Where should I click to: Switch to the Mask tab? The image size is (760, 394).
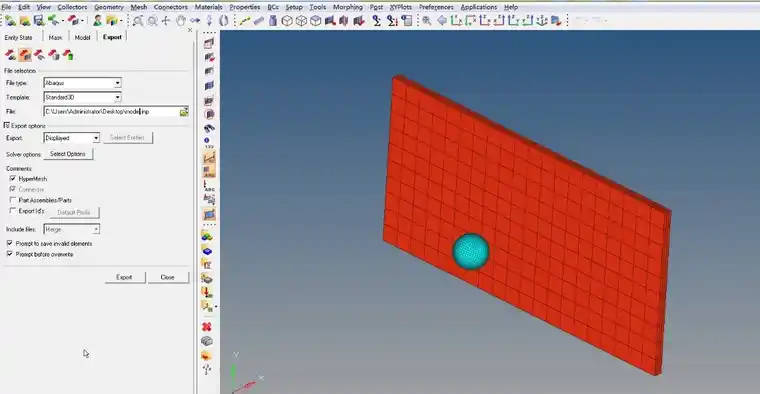click(56, 37)
